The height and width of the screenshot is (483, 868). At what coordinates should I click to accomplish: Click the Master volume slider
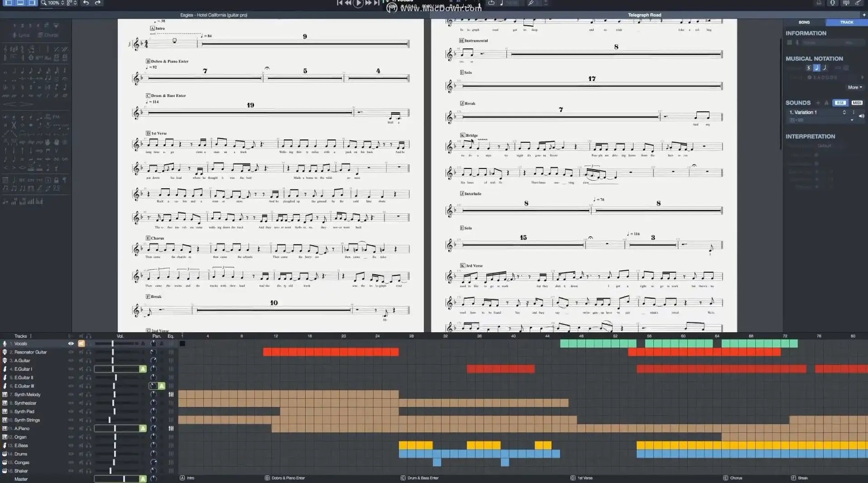(117, 479)
